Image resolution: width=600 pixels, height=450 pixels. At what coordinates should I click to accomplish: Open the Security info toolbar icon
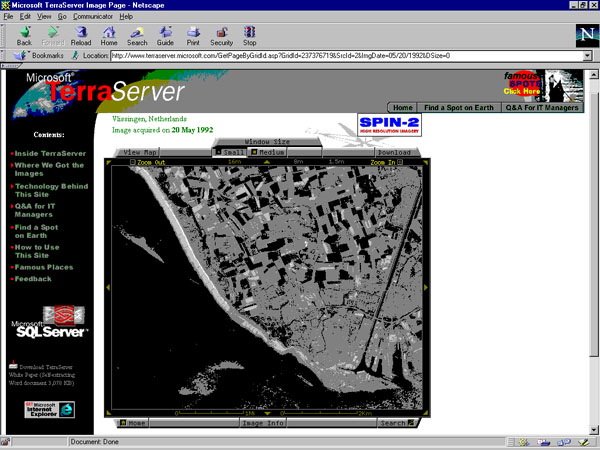221,35
